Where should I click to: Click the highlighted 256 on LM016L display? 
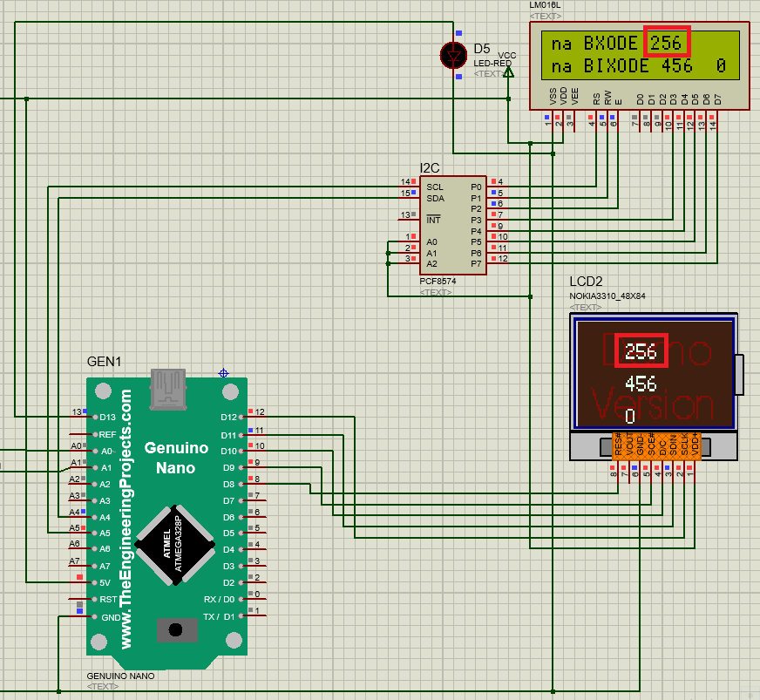[x=667, y=42]
